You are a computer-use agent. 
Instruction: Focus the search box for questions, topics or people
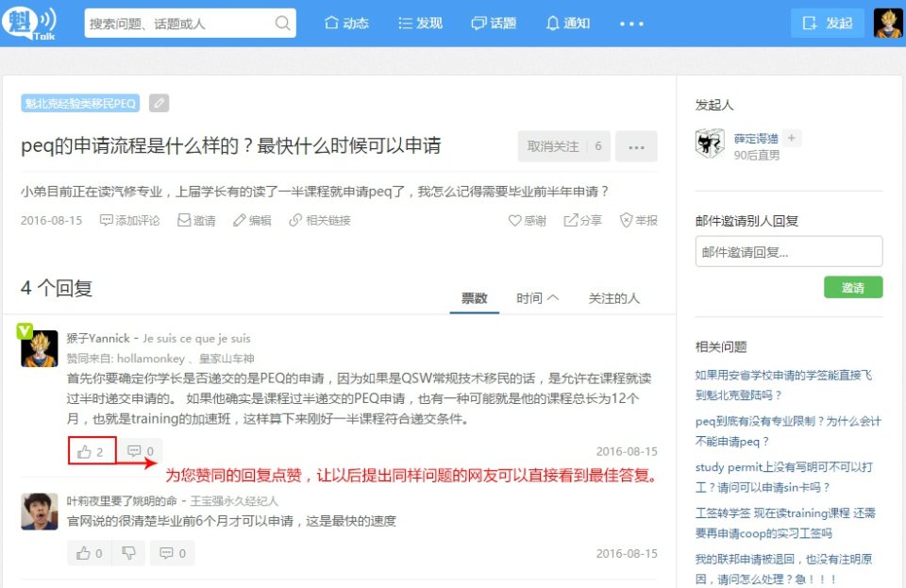190,23
